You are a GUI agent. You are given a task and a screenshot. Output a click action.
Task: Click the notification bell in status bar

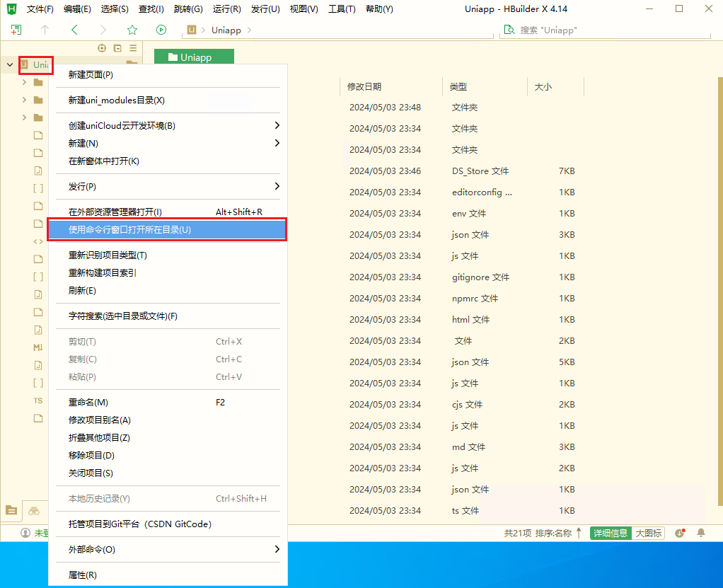coord(701,533)
